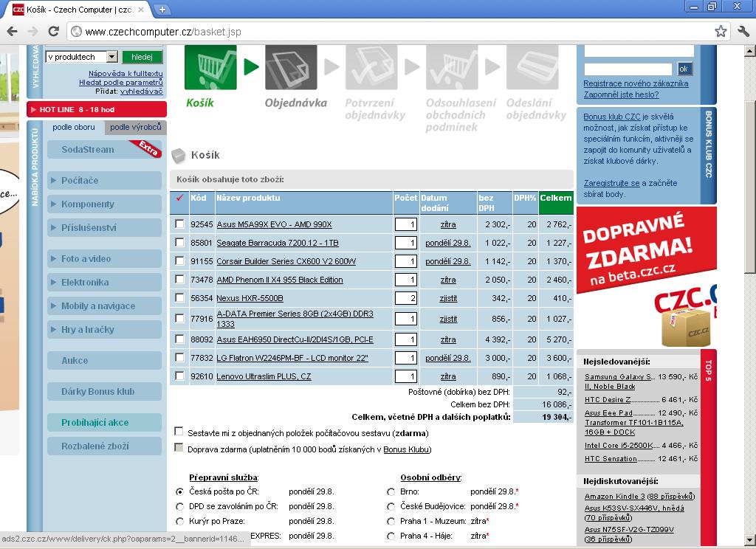Viewport: 756px width, 549px height.
Task: Tick checkbox for A-DATA Premier Series
Action: [179, 318]
